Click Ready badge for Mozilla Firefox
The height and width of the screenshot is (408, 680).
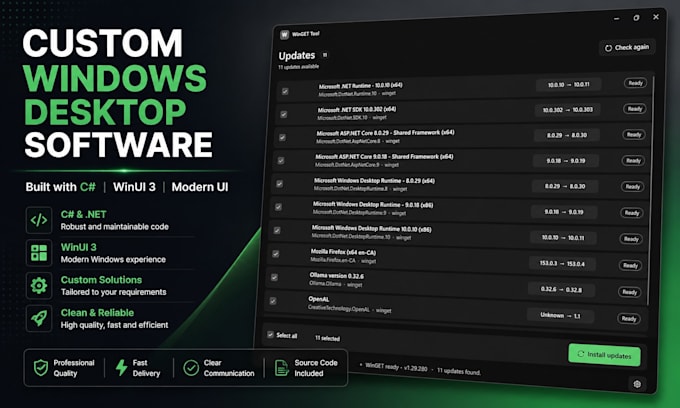(x=630, y=266)
